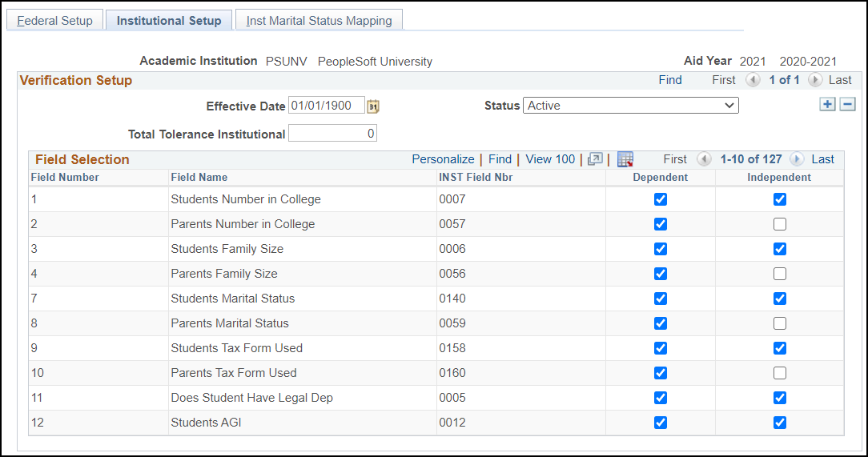Image resolution: width=868 pixels, height=457 pixels.
Task: Show next Field Selection rows arrow
Action: [797, 159]
